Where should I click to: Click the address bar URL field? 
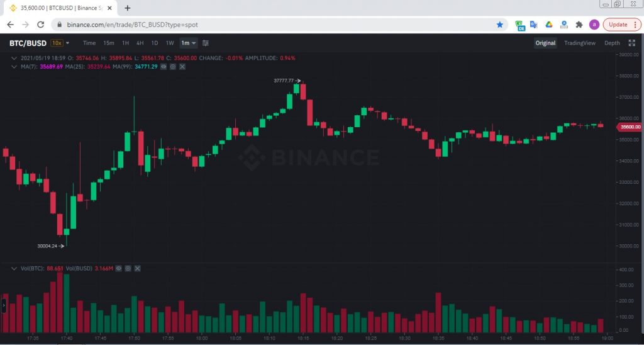click(x=279, y=25)
